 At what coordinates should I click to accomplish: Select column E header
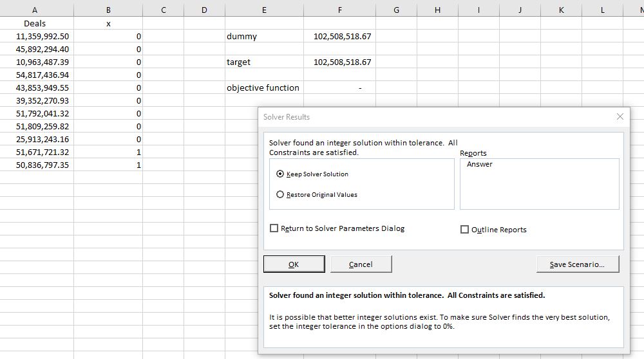[x=264, y=10]
